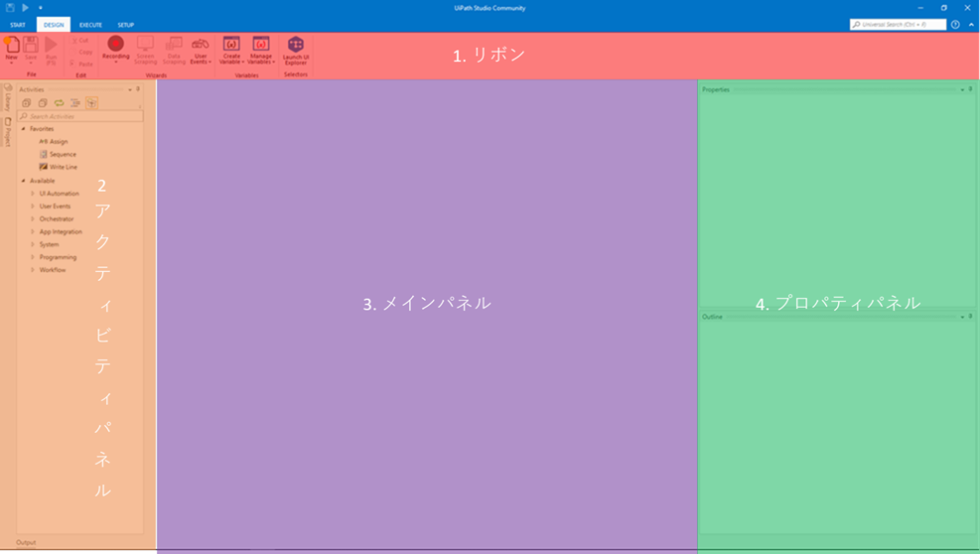Click the show activities list options icon
Viewport: 980px width, 554px height.
tap(75, 102)
